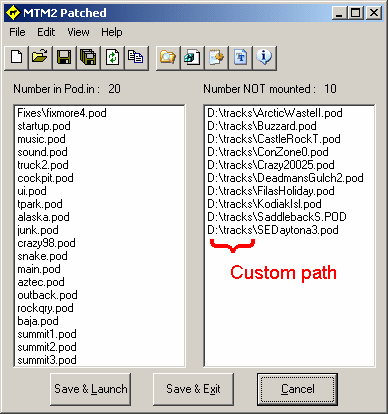Click the Refresh green arrows icon
Image resolution: width=388 pixels, height=414 pixels.
112,58
